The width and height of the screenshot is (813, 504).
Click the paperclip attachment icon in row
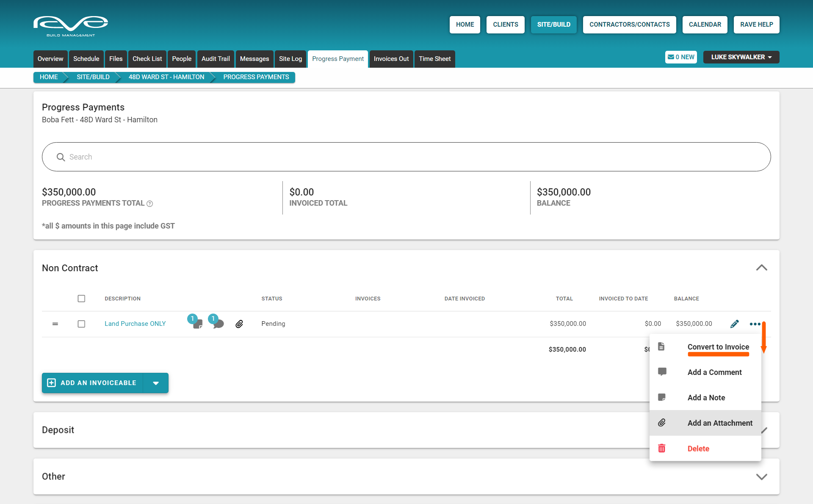point(239,324)
